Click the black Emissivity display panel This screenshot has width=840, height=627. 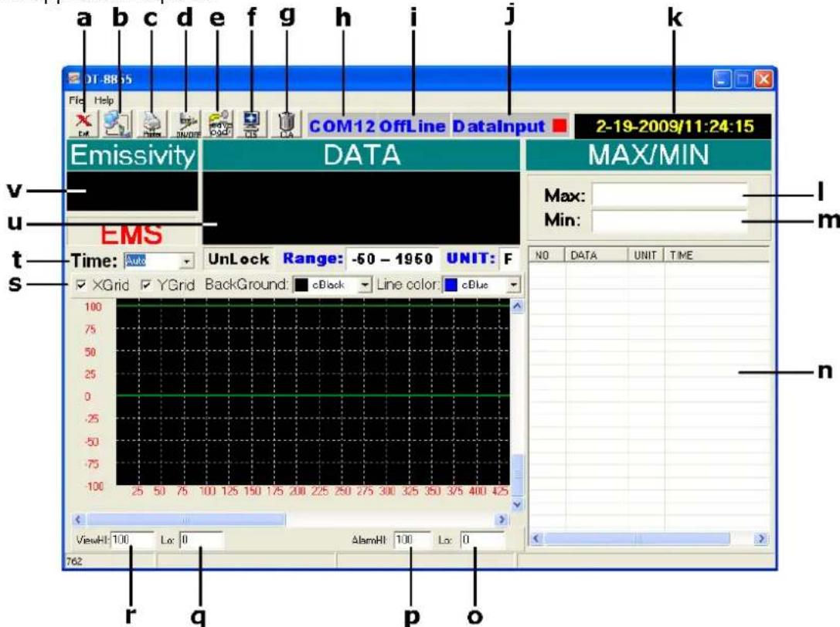(x=132, y=191)
